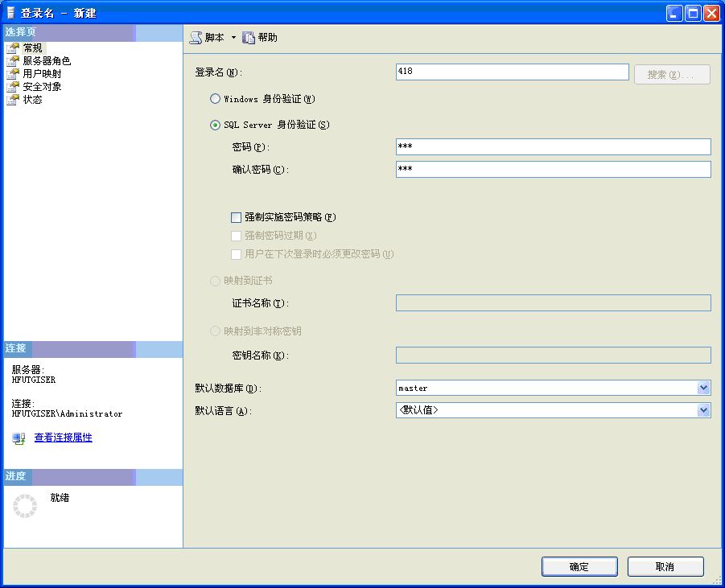The height and width of the screenshot is (588, 725).
Task: Click the 帮助 help book icon
Action: pos(249,38)
